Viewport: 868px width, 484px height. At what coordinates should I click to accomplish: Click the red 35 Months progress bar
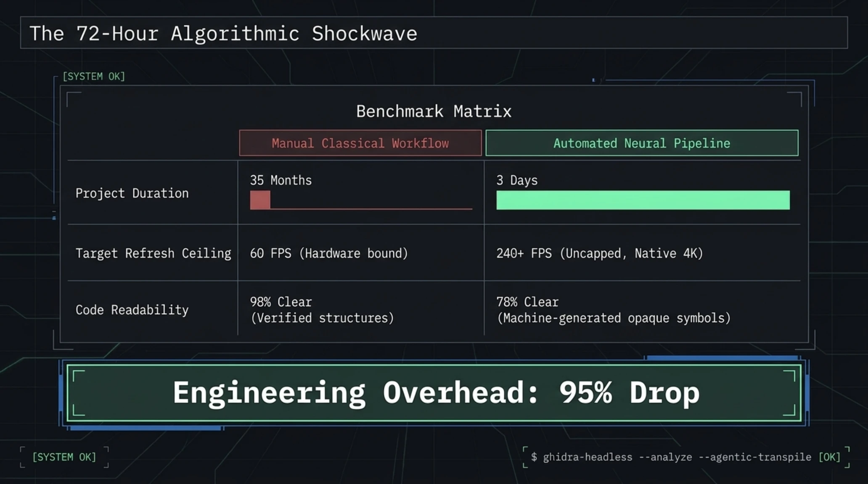[x=361, y=200]
